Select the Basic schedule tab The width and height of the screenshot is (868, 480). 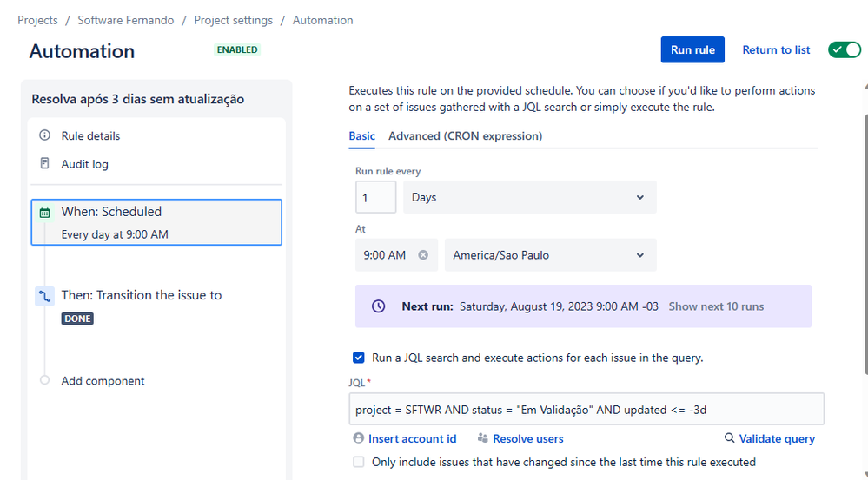click(361, 135)
